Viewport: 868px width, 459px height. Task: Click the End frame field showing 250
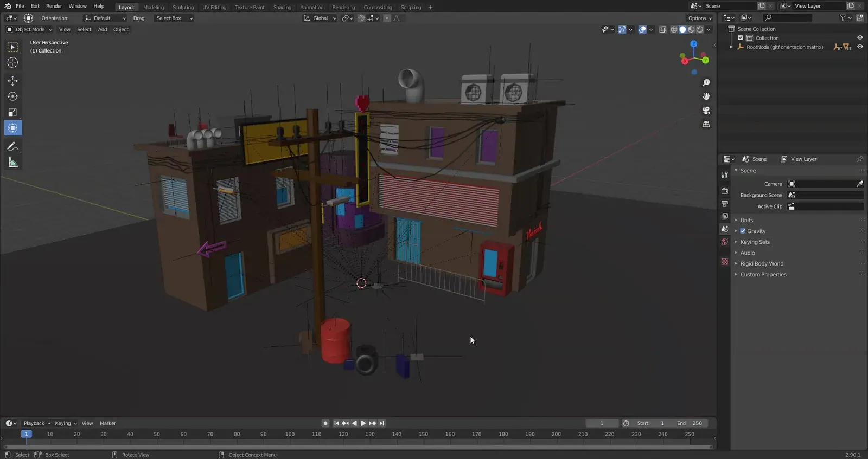pos(691,423)
